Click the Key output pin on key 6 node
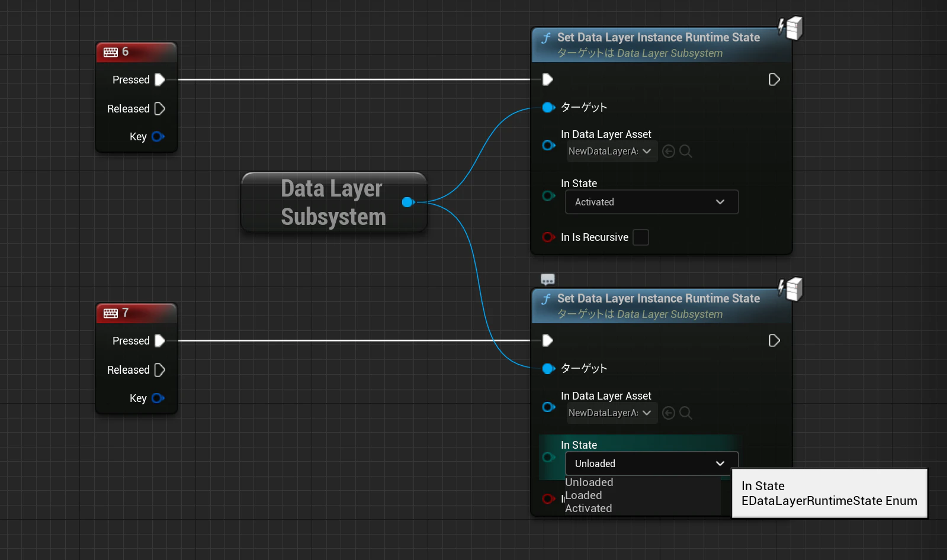Image resolution: width=947 pixels, height=560 pixels. (x=158, y=137)
